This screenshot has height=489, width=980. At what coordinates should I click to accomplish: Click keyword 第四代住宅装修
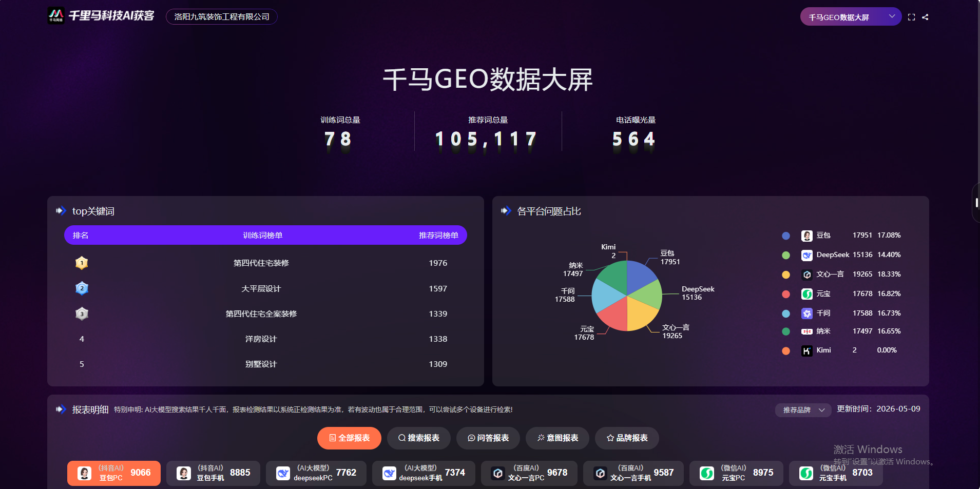(261, 263)
